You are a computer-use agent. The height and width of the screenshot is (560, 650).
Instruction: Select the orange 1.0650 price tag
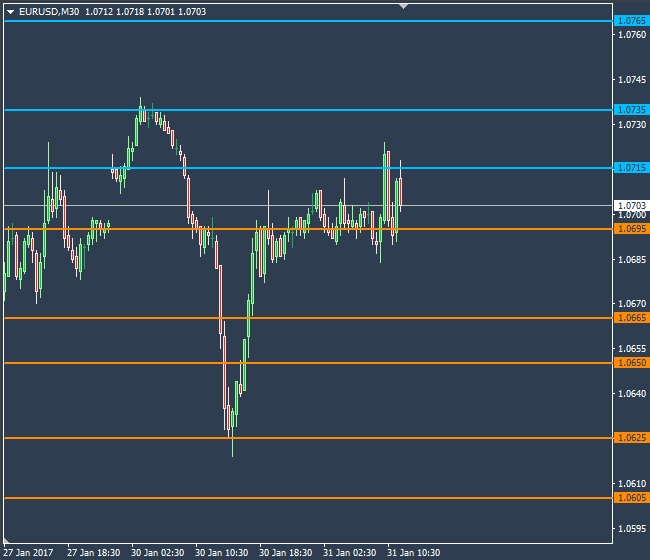click(630, 363)
